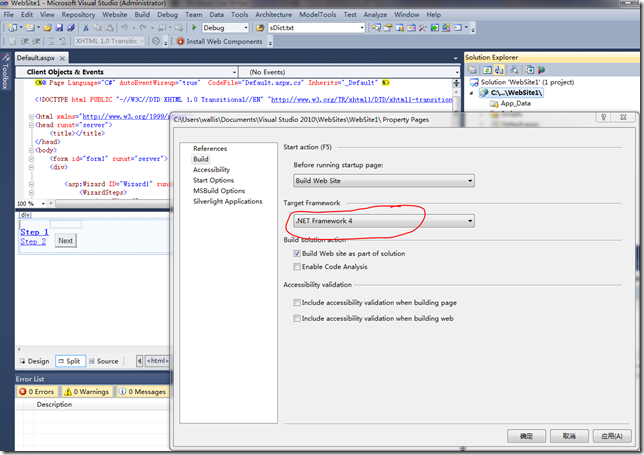Open the XHTML 1.0 Transitional schema dropdown

tap(110, 41)
